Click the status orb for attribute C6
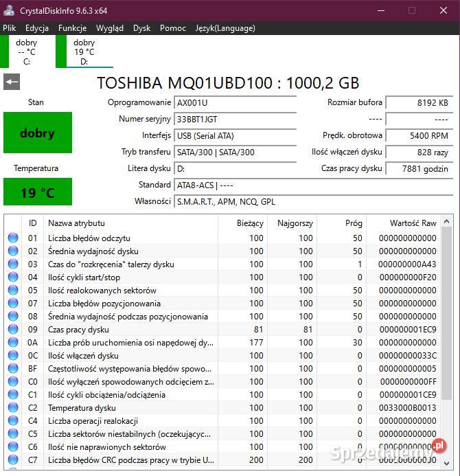 (13, 446)
